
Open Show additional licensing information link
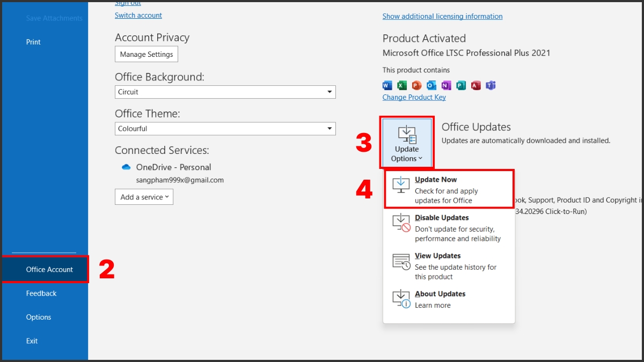(x=442, y=17)
